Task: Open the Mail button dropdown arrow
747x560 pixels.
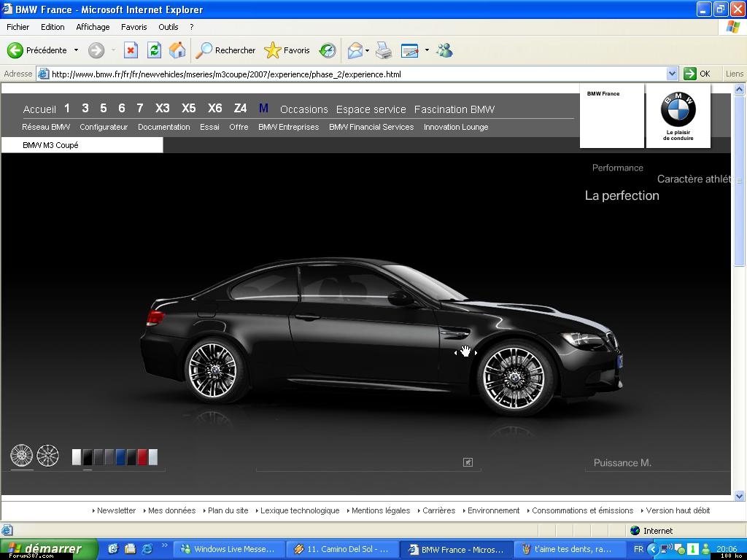Action: (x=367, y=50)
